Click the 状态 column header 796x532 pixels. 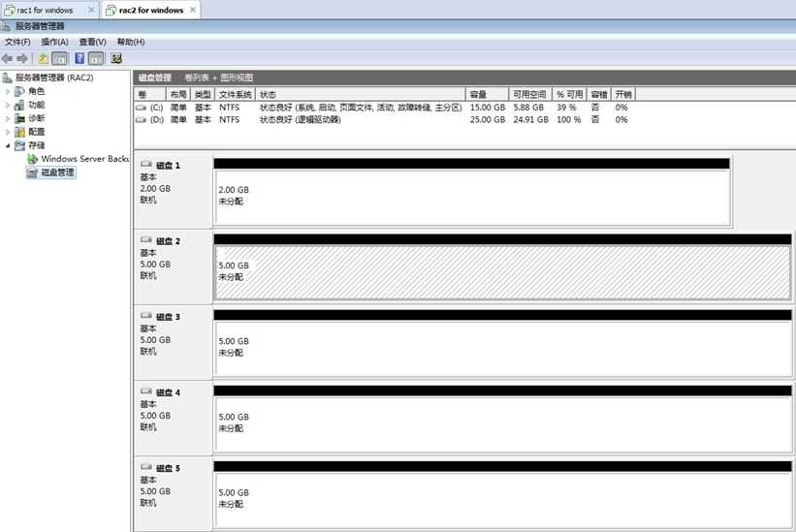click(361, 94)
